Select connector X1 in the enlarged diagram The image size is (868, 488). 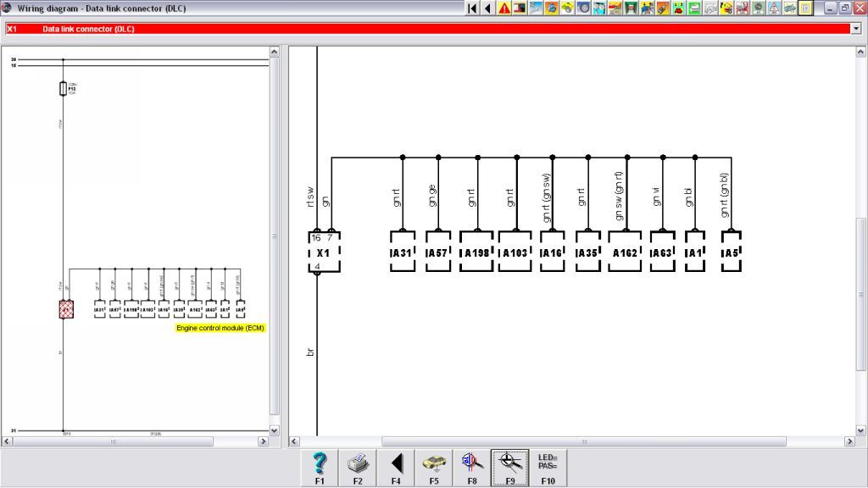coord(324,252)
